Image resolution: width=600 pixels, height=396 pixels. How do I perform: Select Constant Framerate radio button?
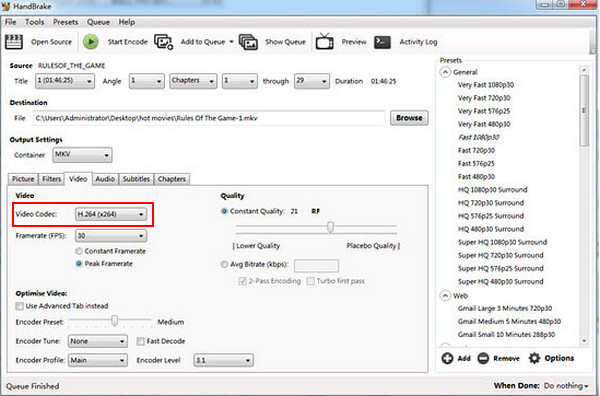click(x=79, y=251)
